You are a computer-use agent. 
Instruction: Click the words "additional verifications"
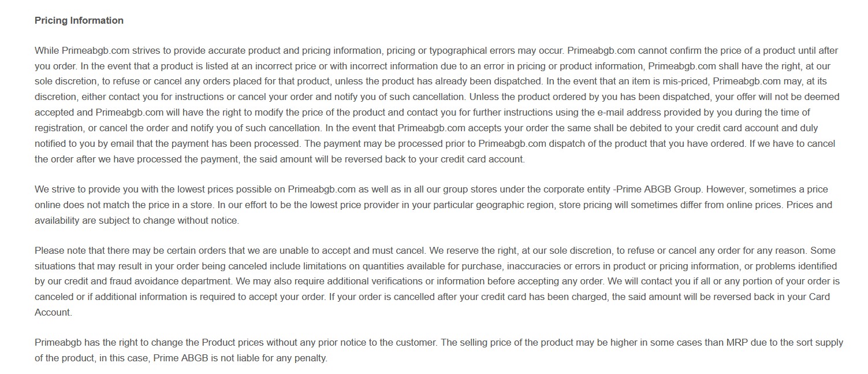click(334, 282)
